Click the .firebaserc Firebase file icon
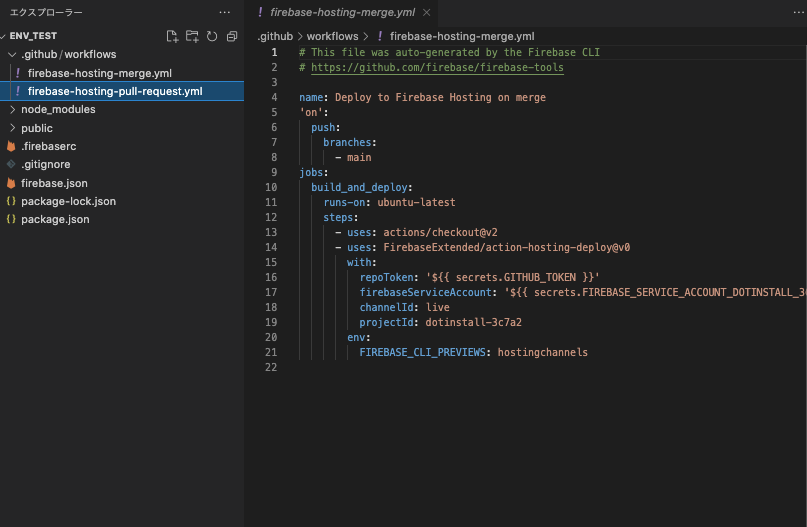 [x=12, y=146]
